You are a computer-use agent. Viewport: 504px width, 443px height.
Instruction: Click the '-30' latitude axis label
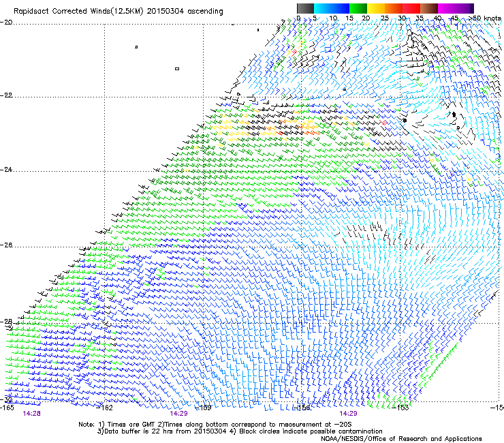(6, 399)
